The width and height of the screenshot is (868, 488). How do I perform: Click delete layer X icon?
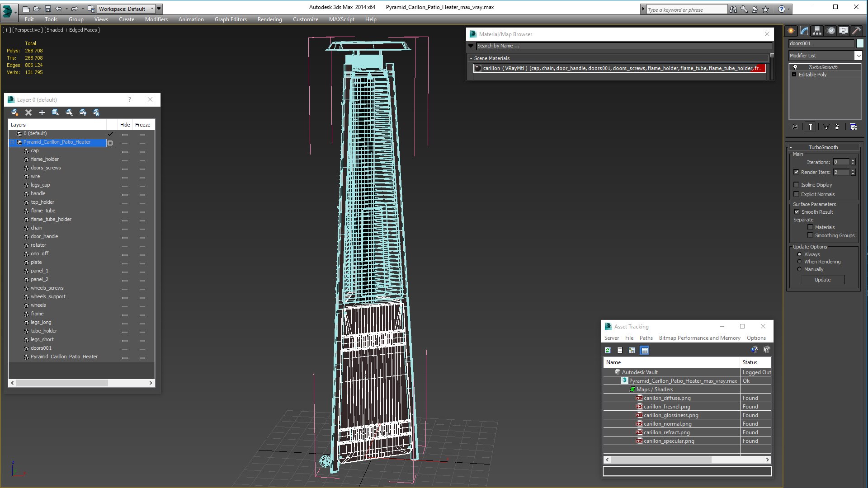coord(28,113)
